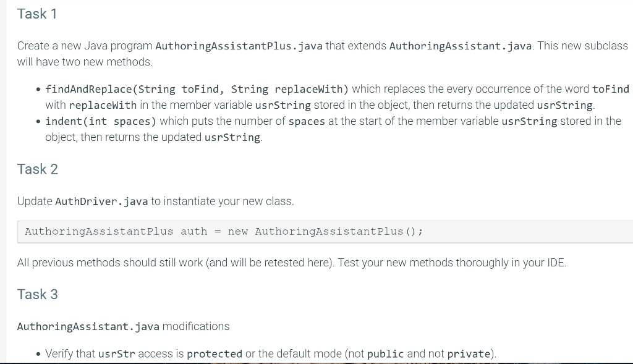Click the Task 1 heading
Viewport: 633px width, 364px height.
tap(37, 14)
